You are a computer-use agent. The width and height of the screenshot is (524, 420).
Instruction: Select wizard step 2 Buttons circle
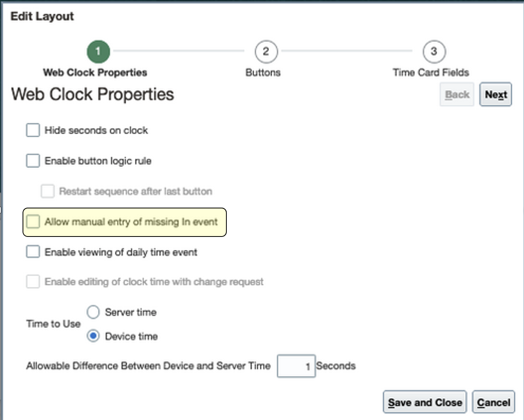point(265,51)
